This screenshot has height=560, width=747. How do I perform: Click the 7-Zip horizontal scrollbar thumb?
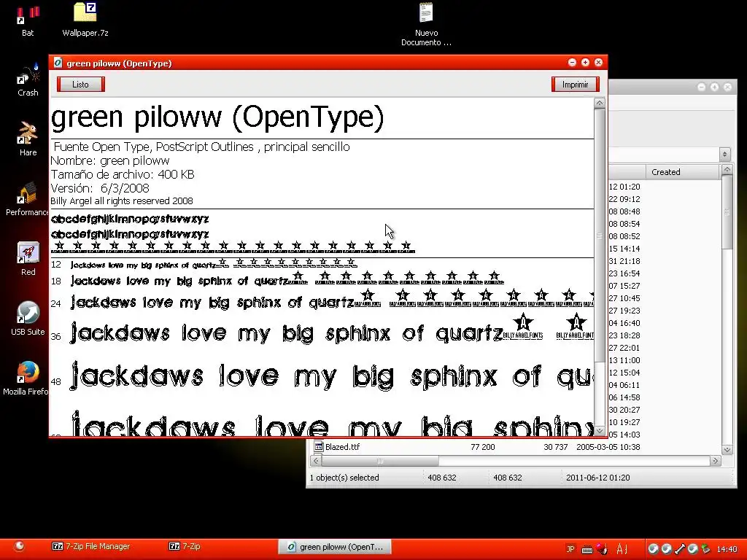click(379, 461)
